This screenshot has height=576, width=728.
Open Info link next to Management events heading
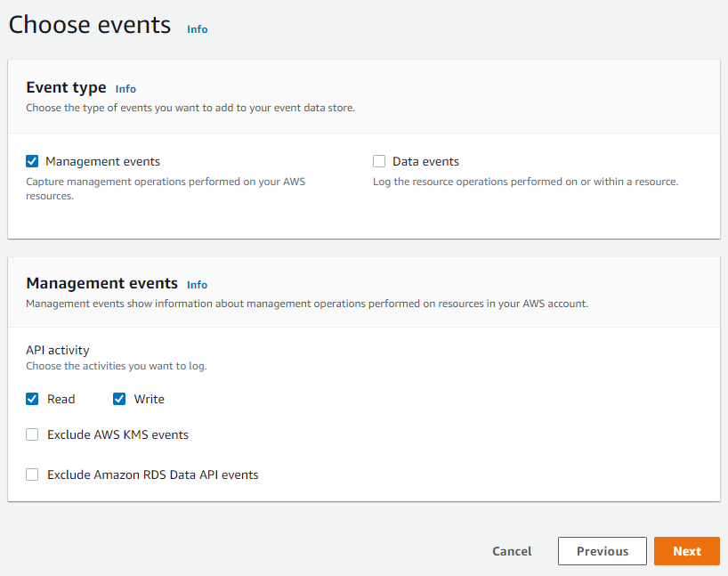point(198,285)
